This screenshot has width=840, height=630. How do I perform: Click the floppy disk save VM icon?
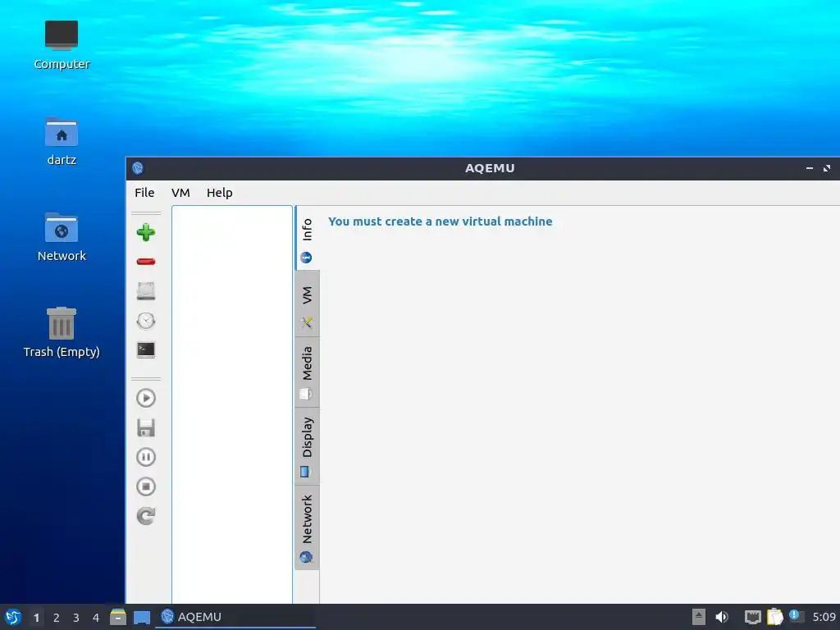(x=146, y=427)
